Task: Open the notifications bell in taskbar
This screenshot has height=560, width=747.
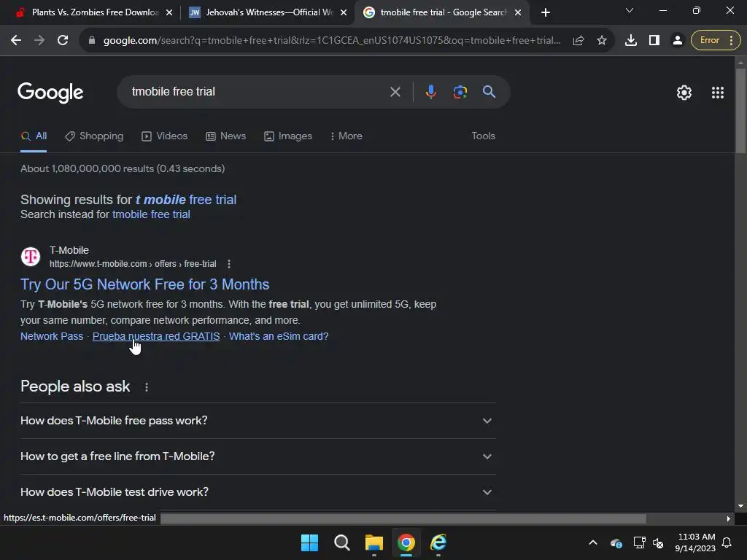Action: click(x=727, y=542)
